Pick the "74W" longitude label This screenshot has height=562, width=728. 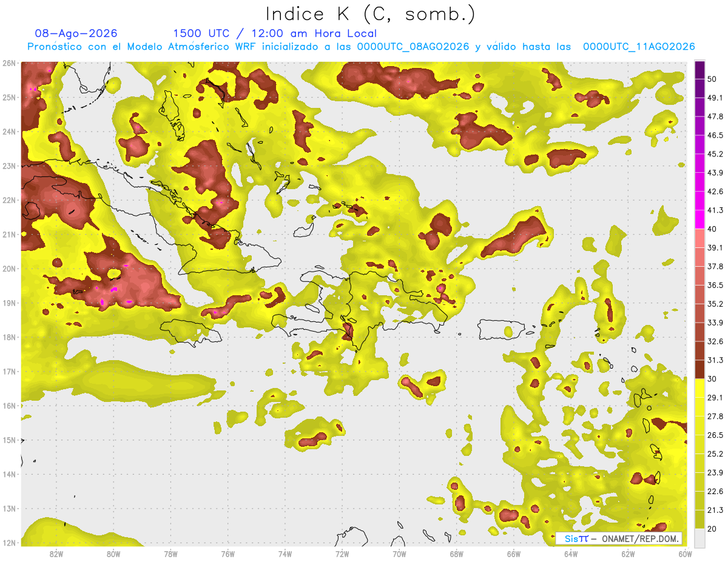pyautogui.click(x=285, y=554)
